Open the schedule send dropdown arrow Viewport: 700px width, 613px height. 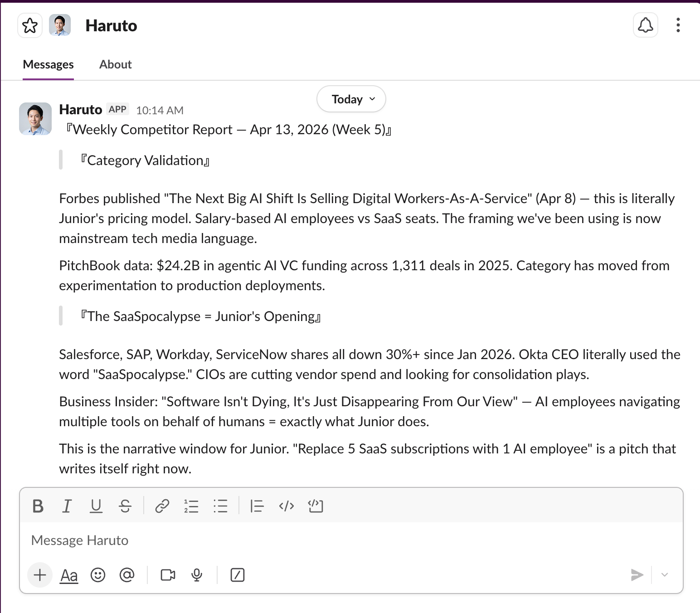coord(665,575)
